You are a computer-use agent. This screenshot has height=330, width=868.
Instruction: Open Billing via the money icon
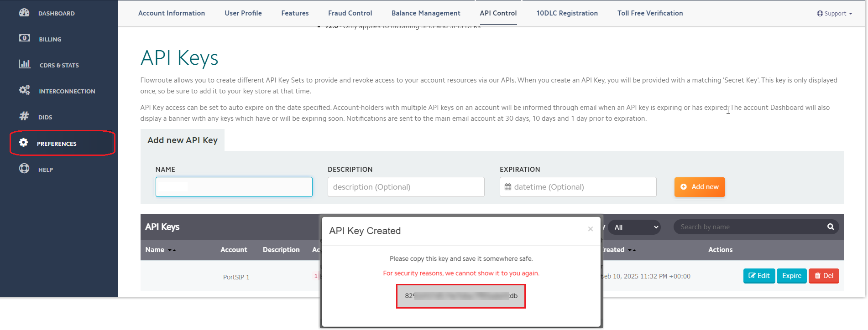click(24, 38)
